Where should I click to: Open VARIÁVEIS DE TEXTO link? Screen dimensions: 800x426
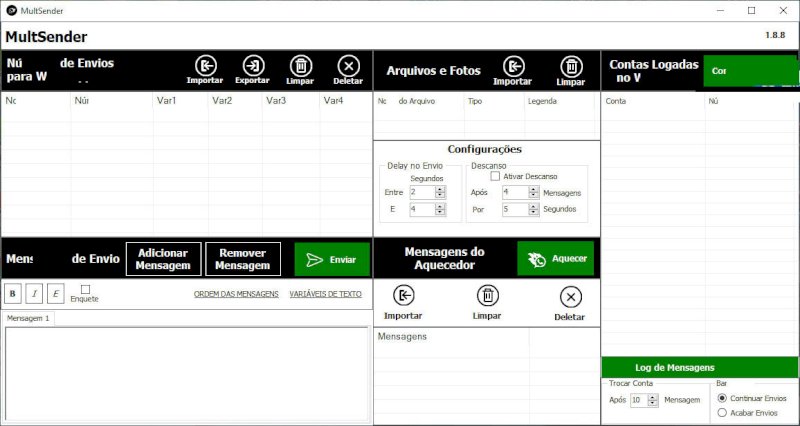tap(326, 294)
